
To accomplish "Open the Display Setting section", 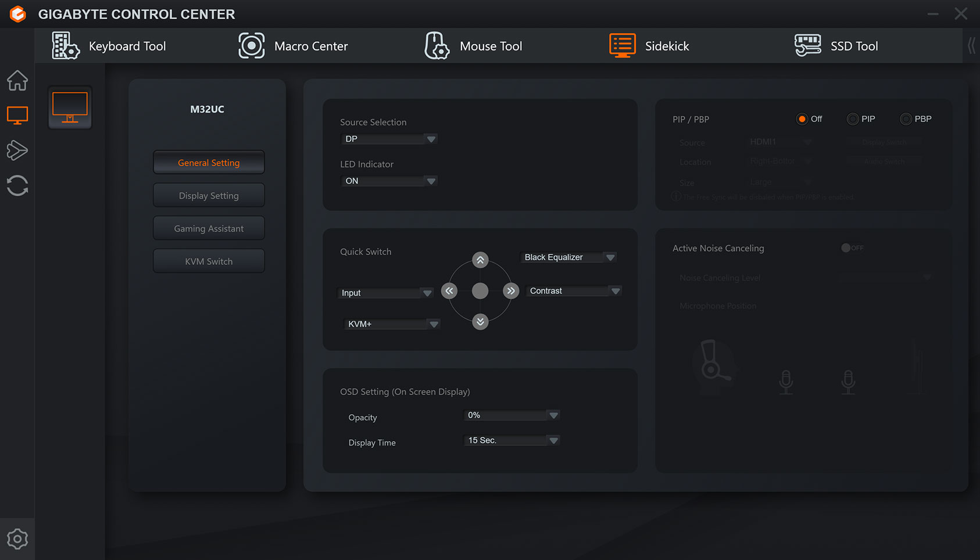I will click(x=209, y=196).
